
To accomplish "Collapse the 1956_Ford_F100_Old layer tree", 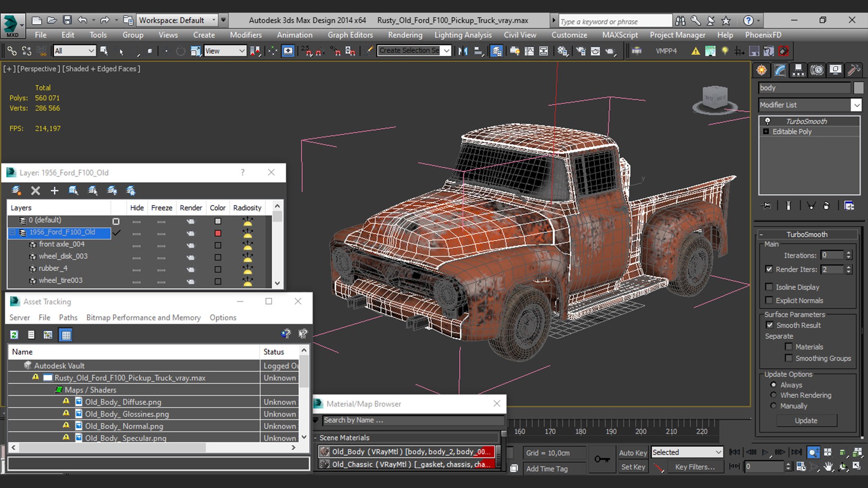I will tap(13, 232).
